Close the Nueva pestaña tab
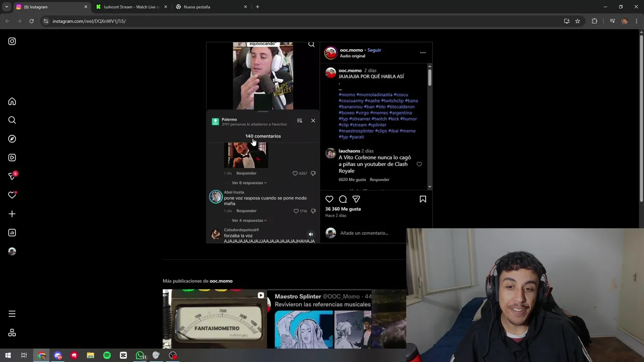 [x=246, y=7]
